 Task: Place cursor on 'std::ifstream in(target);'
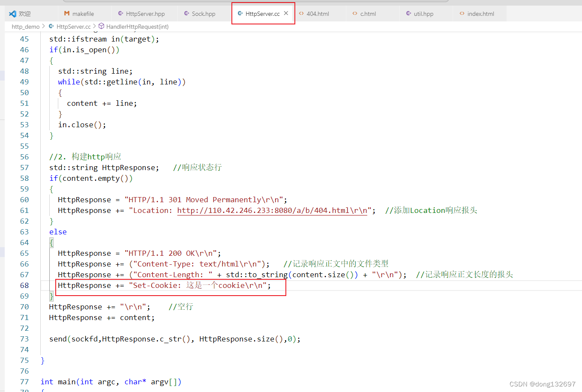(x=104, y=39)
